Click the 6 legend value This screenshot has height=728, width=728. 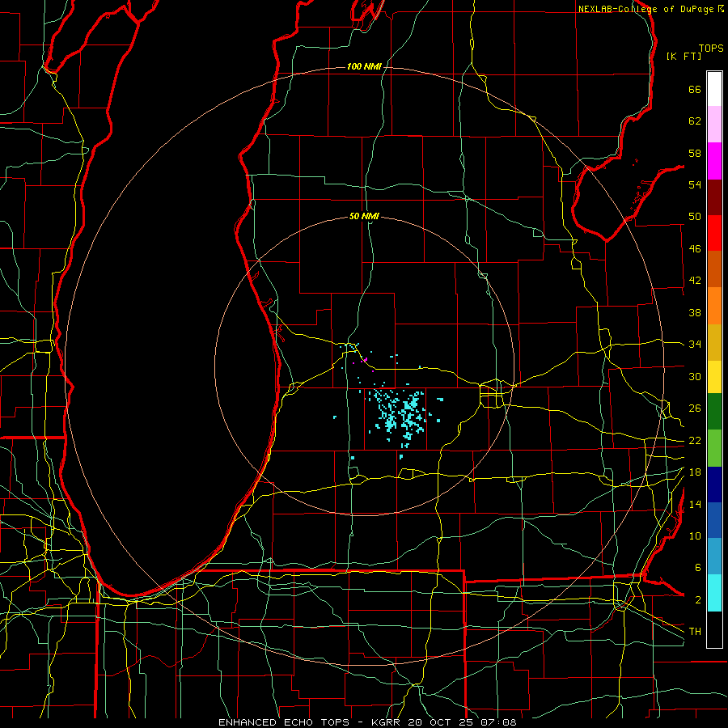(x=698, y=568)
